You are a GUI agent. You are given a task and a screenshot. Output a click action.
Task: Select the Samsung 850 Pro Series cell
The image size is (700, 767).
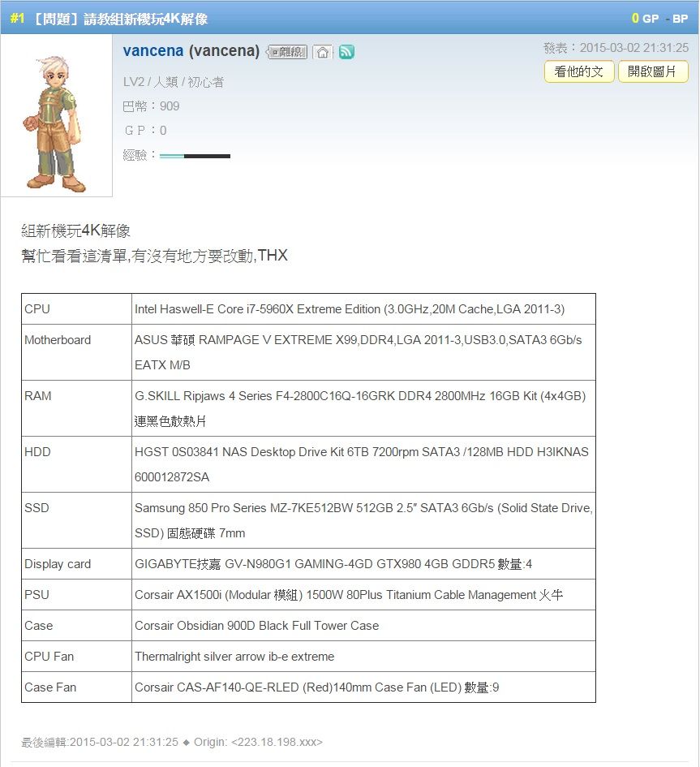pyautogui.click(x=363, y=520)
